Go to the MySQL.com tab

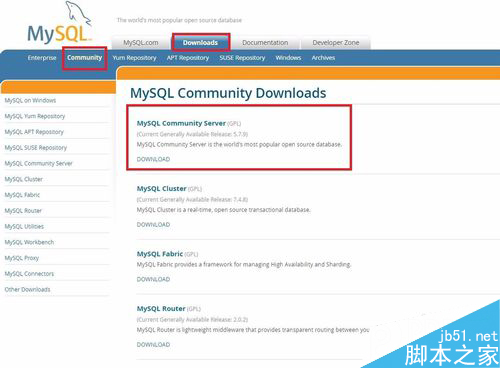[141, 43]
